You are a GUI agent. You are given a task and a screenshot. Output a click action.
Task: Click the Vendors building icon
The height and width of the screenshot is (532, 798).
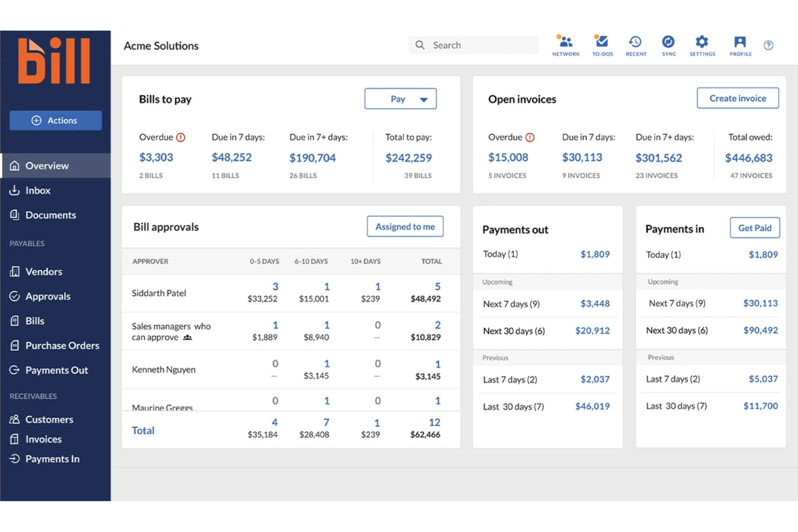15,272
